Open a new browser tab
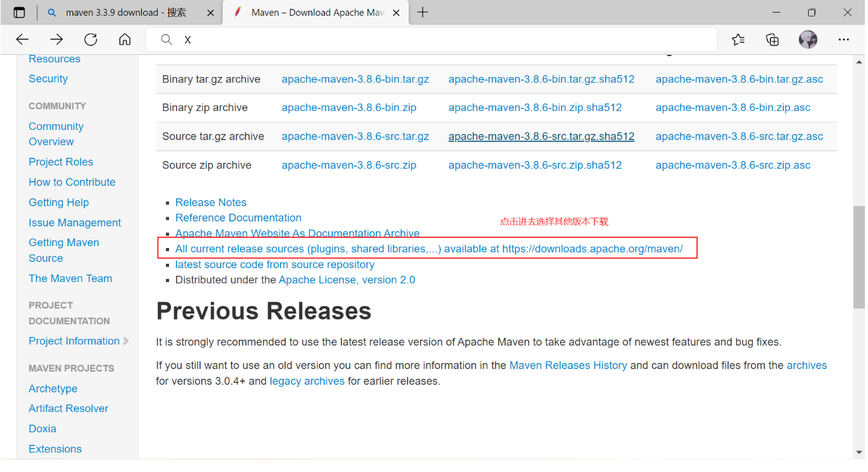 click(423, 13)
